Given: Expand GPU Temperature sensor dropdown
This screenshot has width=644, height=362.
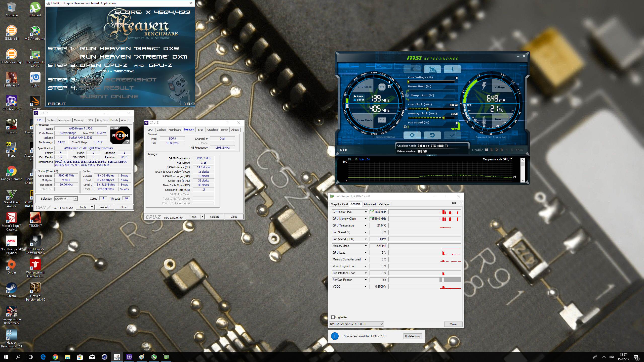Looking at the screenshot, I should (366, 225).
